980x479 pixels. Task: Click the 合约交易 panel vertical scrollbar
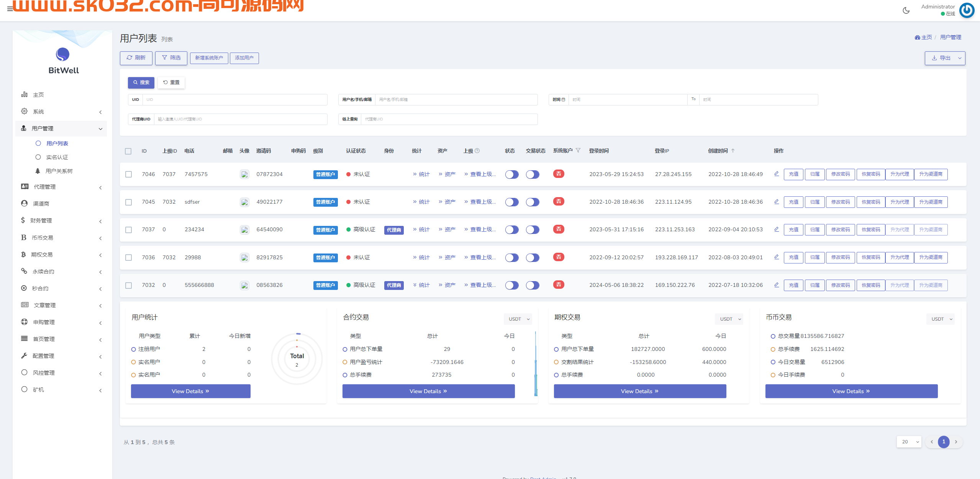[536, 364]
